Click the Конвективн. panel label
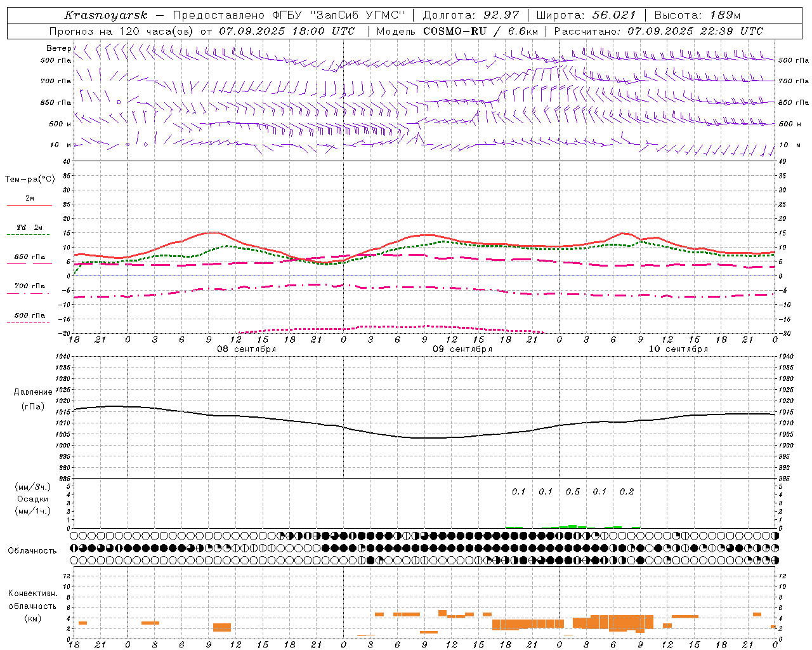Screen dimensions: 812x650 click(33, 594)
